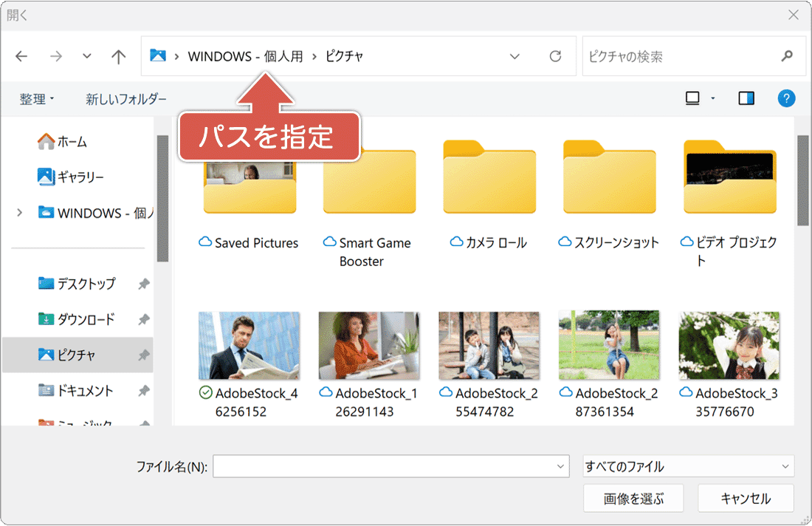
Task: Click the blue help question mark icon
Action: (786, 98)
